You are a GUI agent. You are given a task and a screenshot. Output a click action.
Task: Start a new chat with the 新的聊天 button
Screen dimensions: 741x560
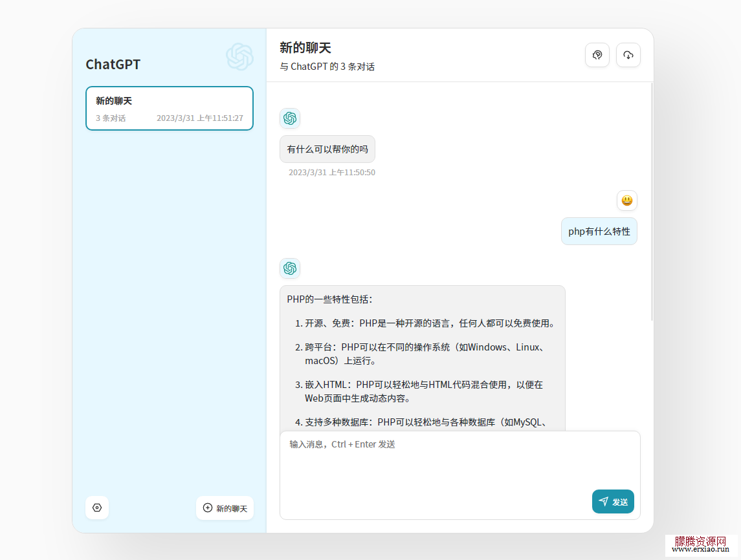[225, 508]
